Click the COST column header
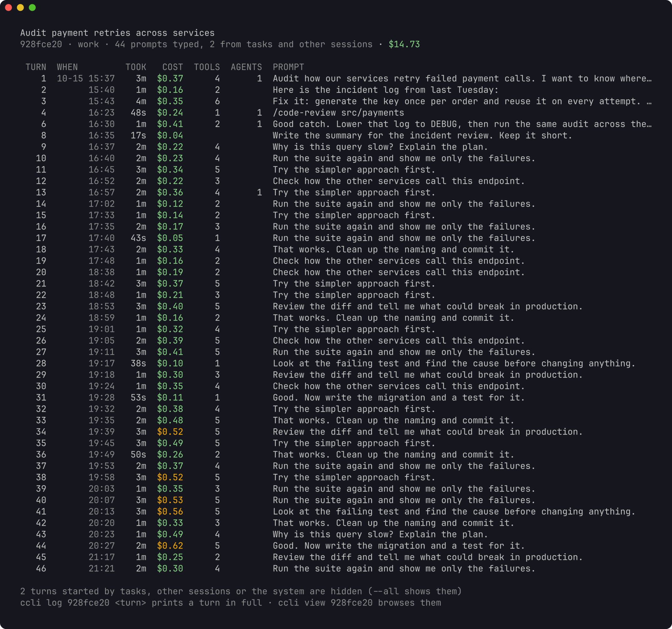Screen dimensions: 672x629 (173, 67)
